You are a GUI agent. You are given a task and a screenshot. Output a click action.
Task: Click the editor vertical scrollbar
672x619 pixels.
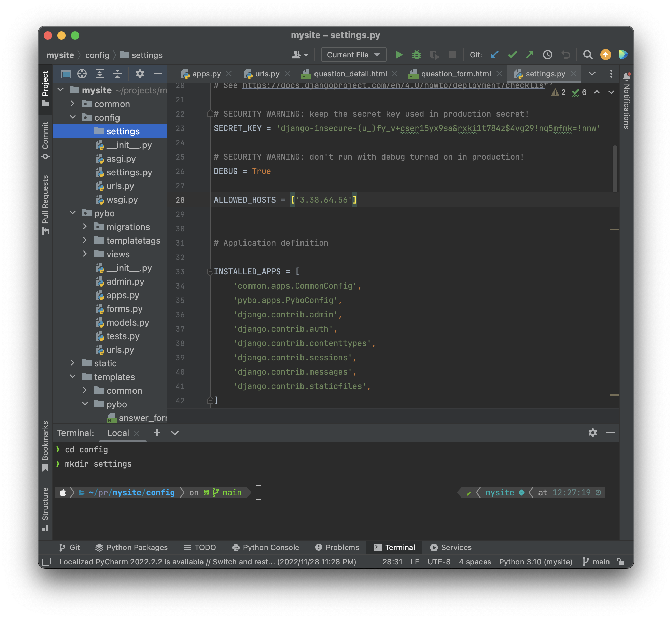click(x=615, y=169)
